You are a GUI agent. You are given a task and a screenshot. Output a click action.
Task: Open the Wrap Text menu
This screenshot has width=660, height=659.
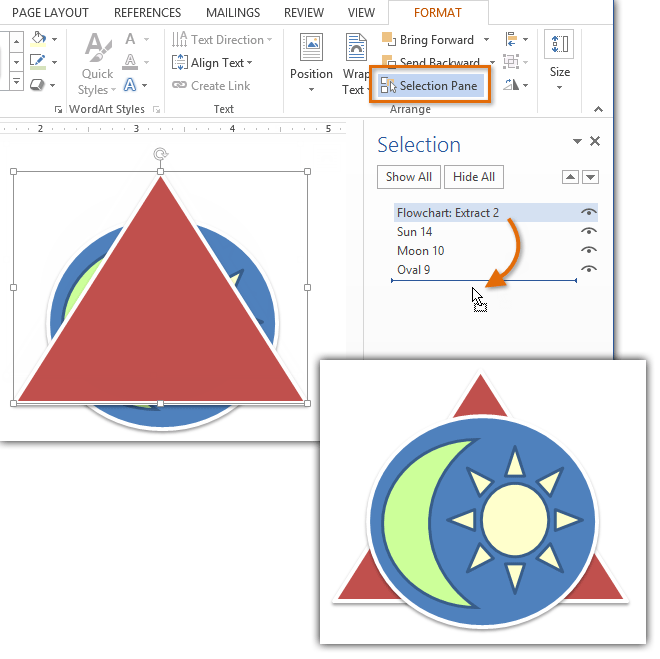pyautogui.click(x=356, y=64)
